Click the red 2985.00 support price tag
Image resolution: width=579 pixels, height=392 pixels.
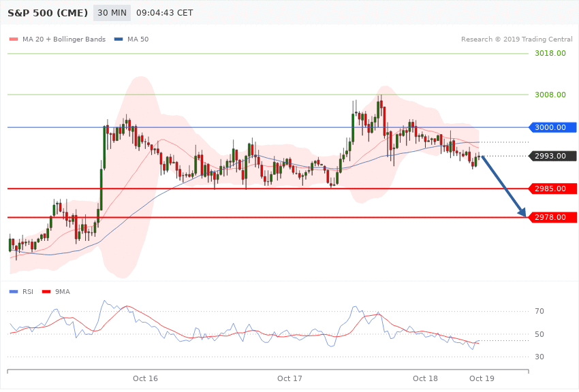click(553, 189)
